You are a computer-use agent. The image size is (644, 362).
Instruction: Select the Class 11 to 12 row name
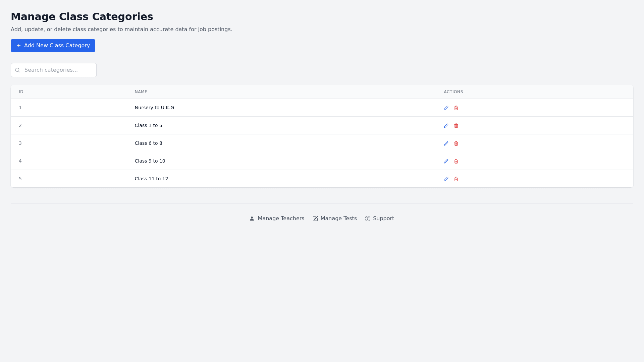point(151,179)
